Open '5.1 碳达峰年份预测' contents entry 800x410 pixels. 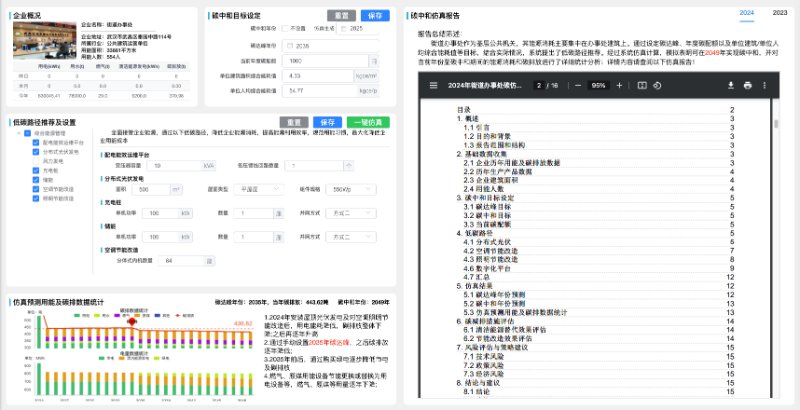[x=494, y=295]
